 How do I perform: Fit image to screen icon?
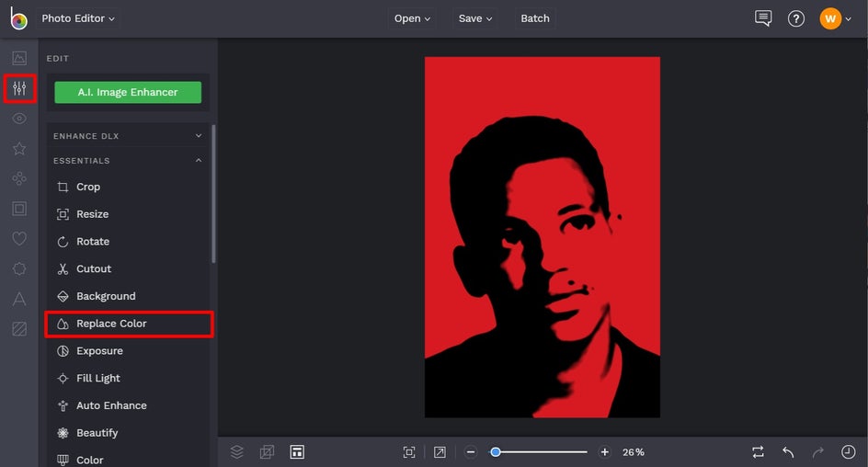pyautogui.click(x=409, y=452)
